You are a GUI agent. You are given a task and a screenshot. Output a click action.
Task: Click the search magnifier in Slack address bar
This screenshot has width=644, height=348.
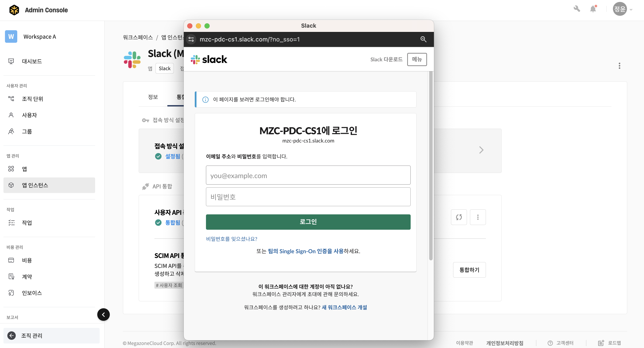point(423,39)
